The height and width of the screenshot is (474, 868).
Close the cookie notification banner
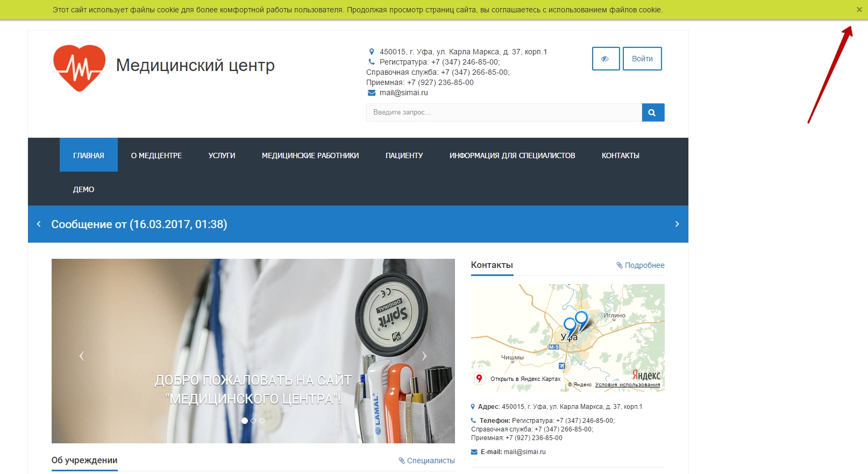click(x=859, y=10)
